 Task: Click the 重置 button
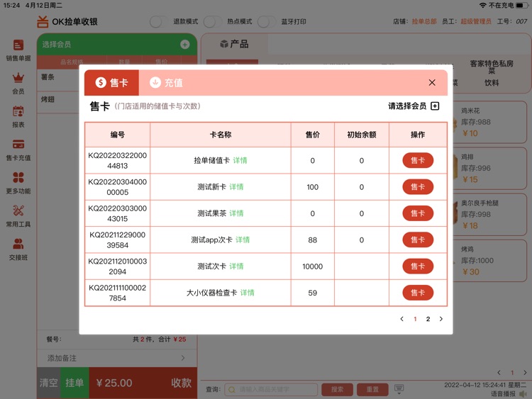pos(372,390)
